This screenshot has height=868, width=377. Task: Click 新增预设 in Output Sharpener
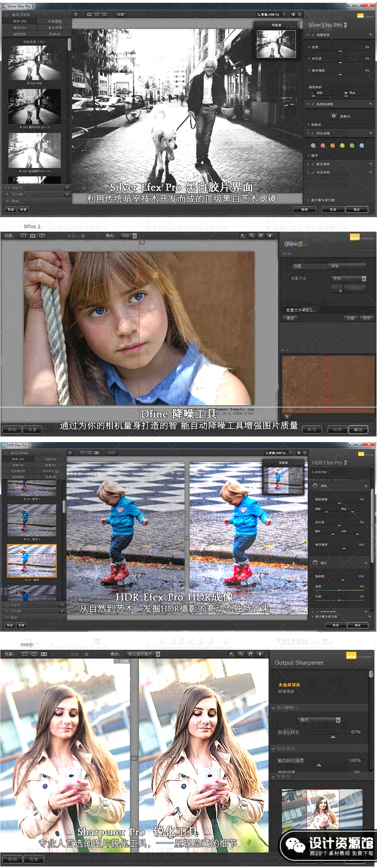[x=287, y=691]
